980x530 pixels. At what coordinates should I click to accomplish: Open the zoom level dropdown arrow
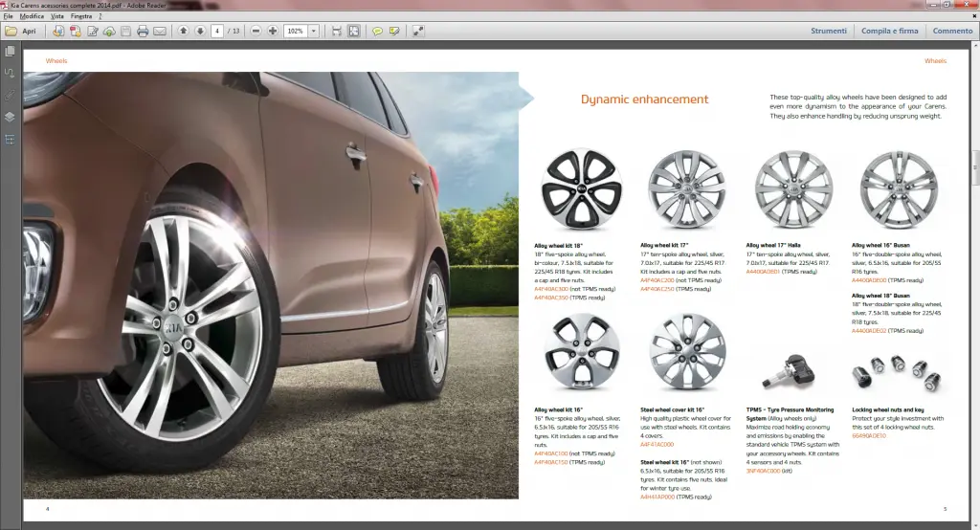314,31
